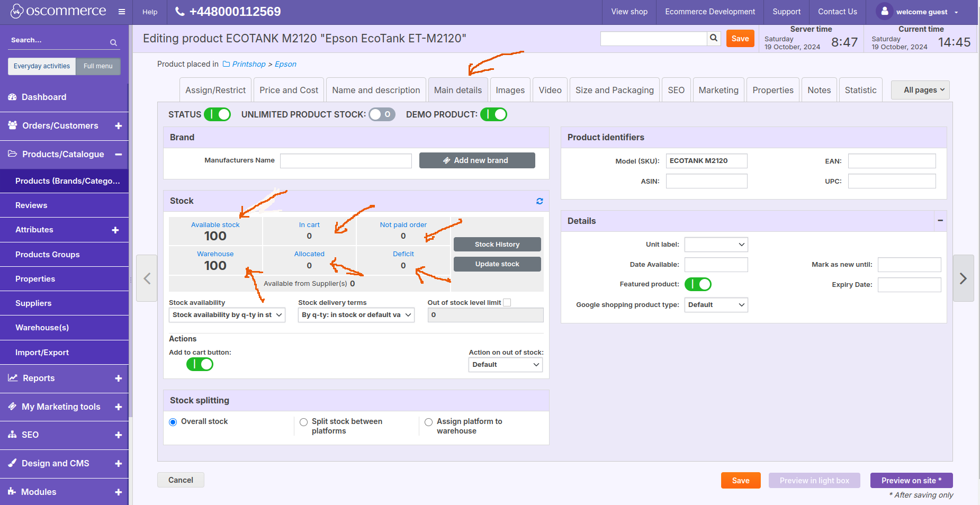The image size is (980, 505).
Task: Switch to the Statistic tab
Action: [860, 91]
